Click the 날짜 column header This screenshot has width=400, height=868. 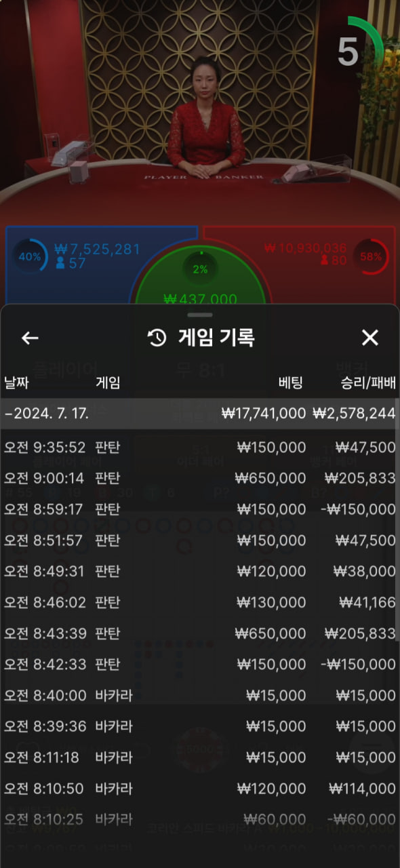pos(18,383)
